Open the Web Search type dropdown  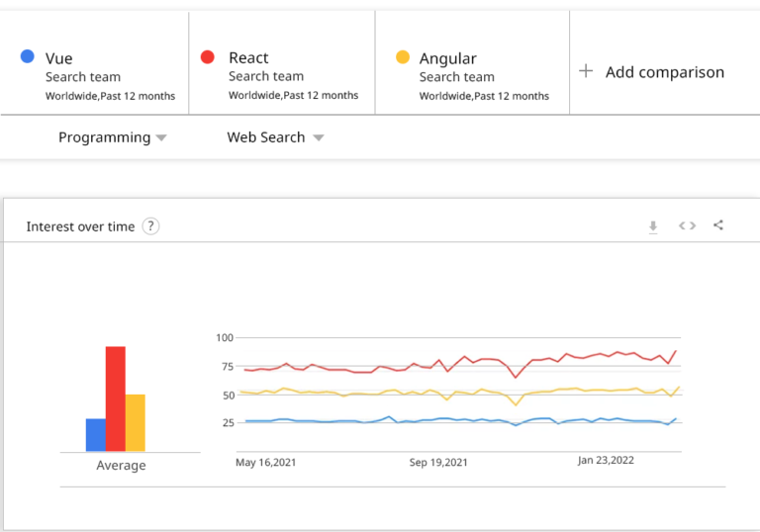(x=275, y=137)
